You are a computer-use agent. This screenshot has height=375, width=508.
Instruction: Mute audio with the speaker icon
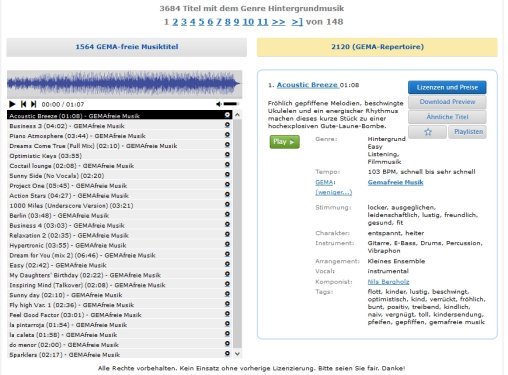pos(219,104)
